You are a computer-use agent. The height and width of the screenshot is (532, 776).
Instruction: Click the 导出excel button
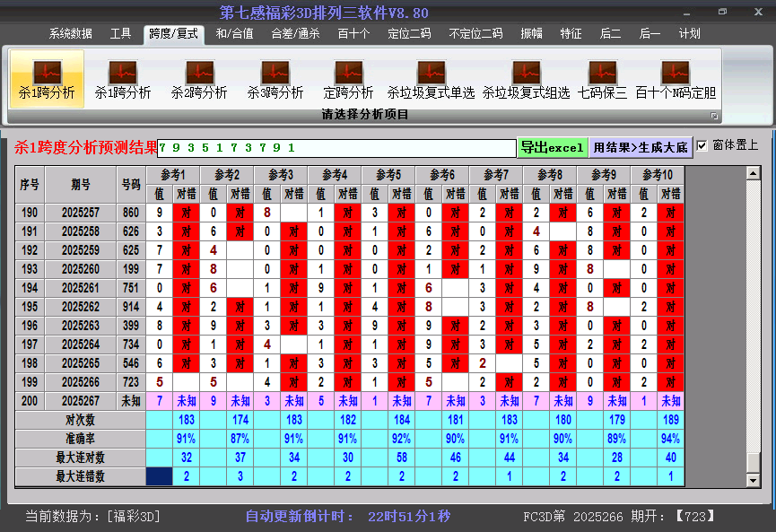(552, 147)
